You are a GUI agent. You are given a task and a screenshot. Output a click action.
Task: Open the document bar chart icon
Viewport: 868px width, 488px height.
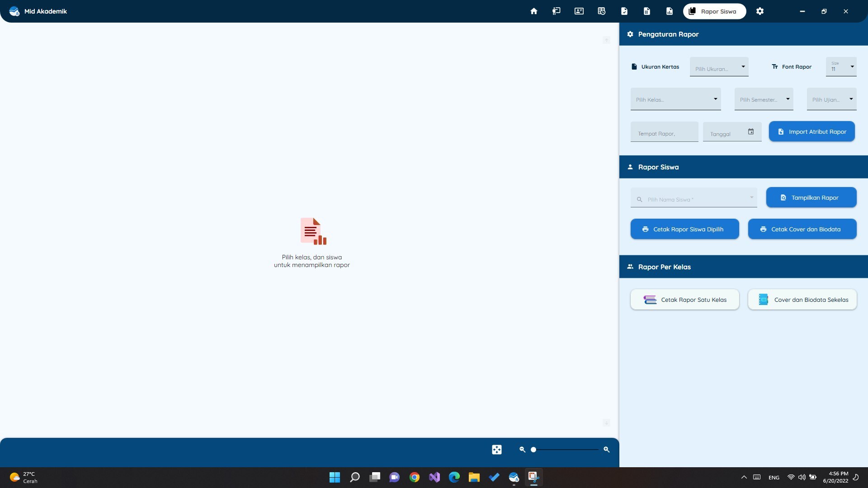click(670, 11)
